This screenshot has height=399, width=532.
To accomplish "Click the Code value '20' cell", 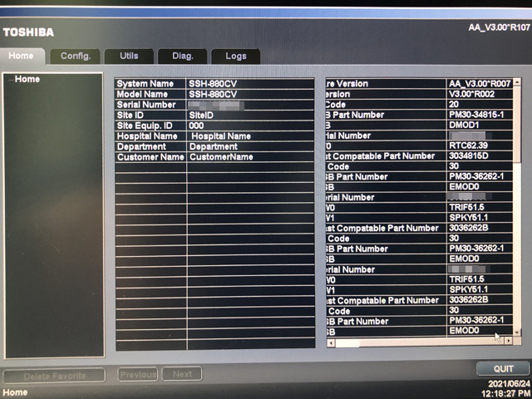I will [480, 104].
